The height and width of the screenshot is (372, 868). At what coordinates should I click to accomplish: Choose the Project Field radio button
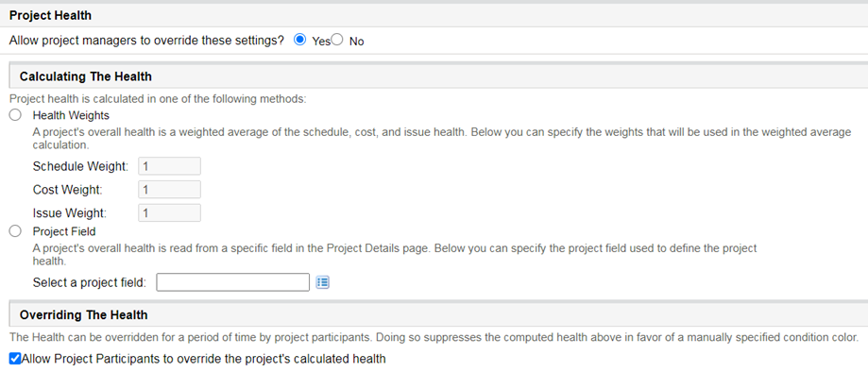15,231
